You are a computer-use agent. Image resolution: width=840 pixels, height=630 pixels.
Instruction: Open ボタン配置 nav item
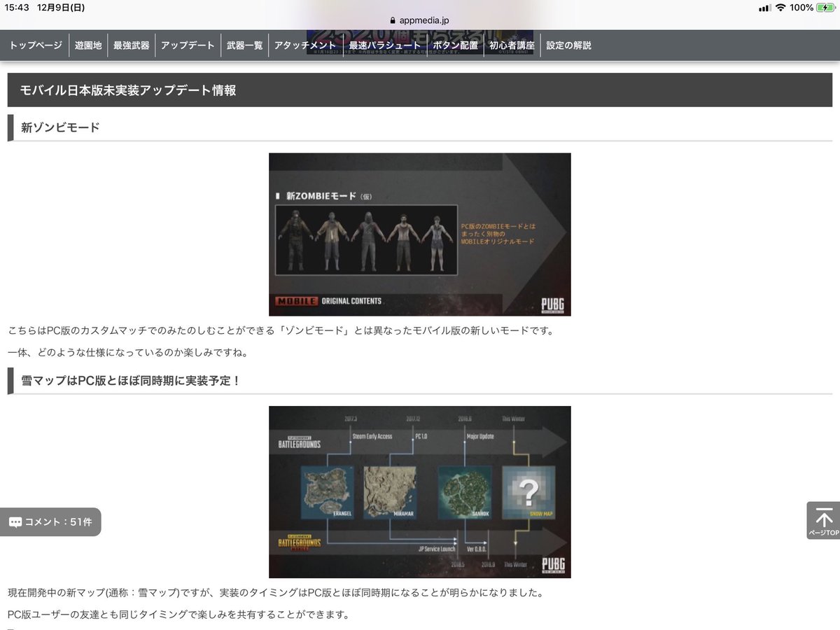tap(456, 45)
